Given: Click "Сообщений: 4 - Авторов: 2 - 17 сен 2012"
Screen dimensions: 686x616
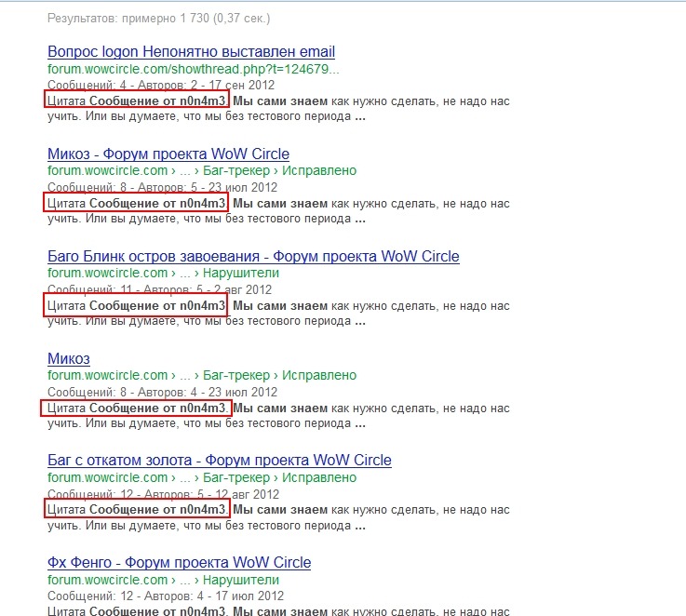Looking at the screenshot, I should click(161, 85).
